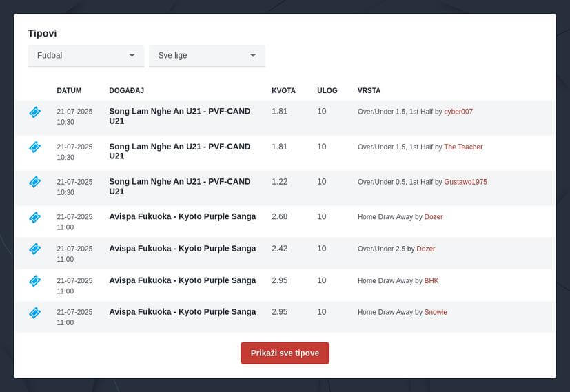Click the DATUM column header
This screenshot has width=570, height=392.
click(x=69, y=90)
